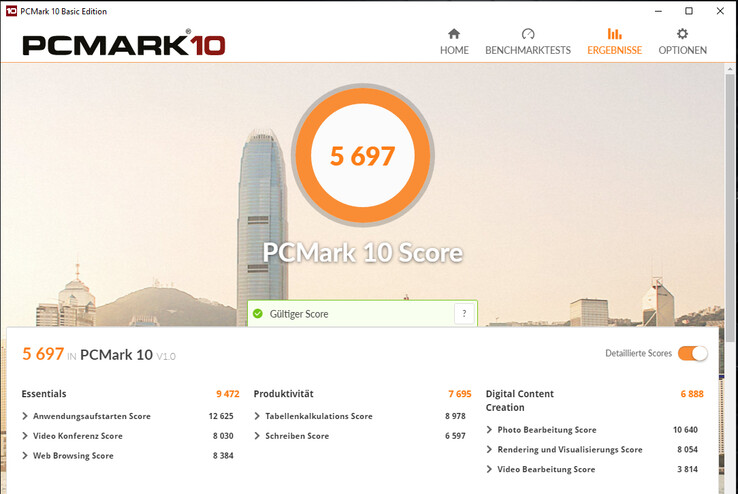Image resolution: width=738 pixels, height=494 pixels.
Task: Click Digital Content Creation score 6 888
Action: point(692,394)
